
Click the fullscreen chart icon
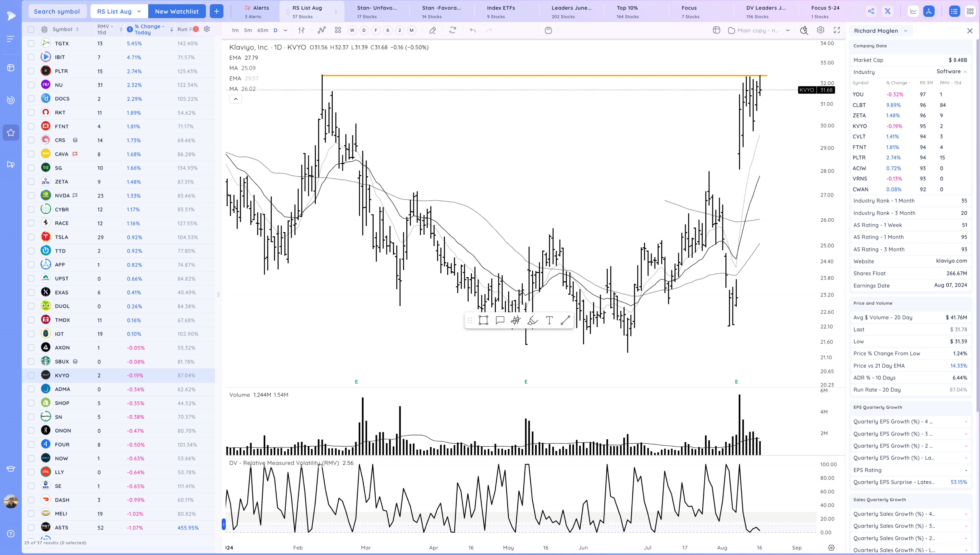coord(837,31)
